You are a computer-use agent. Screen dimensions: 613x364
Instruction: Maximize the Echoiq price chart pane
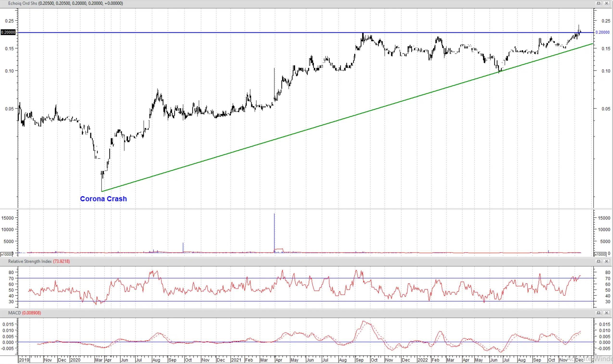599,3
